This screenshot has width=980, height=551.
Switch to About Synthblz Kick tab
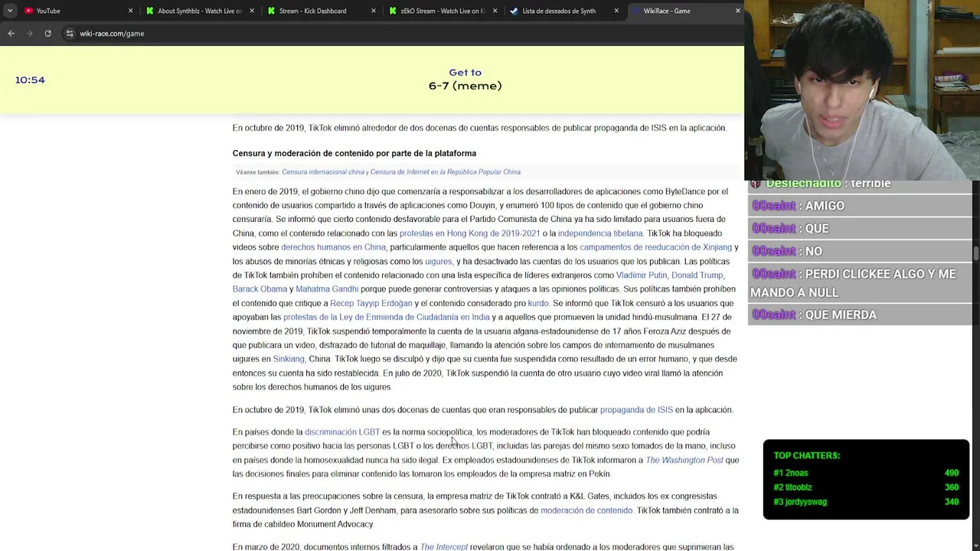(199, 11)
